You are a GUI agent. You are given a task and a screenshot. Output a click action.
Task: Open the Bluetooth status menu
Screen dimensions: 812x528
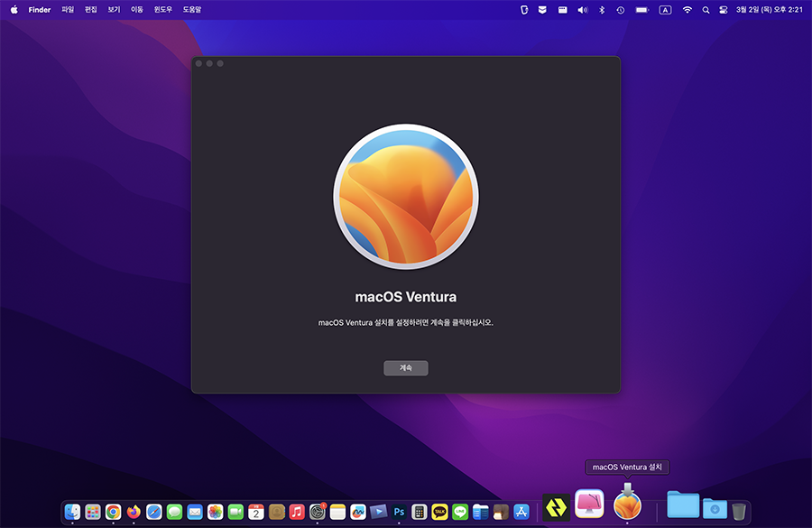point(601,10)
